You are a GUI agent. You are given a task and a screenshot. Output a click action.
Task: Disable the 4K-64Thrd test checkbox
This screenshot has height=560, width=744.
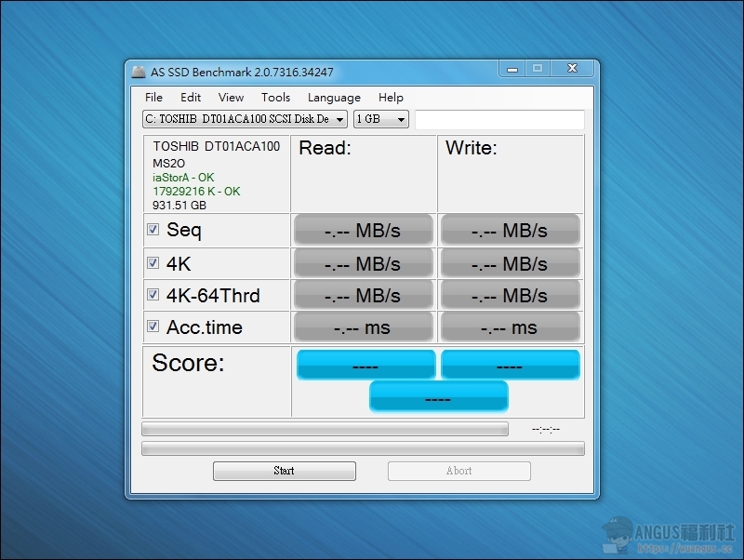pyautogui.click(x=153, y=295)
